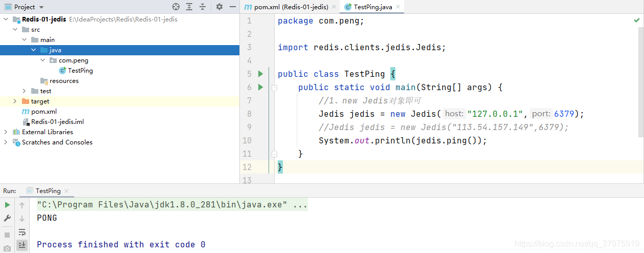Click the PONG output line
This screenshot has height=253, width=644.
(47, 218)
